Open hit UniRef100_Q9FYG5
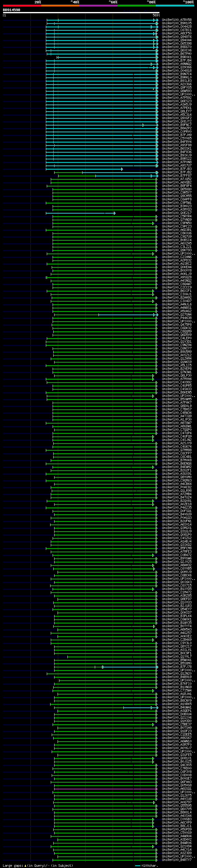 pyautogui.click(x=177, y=88)
